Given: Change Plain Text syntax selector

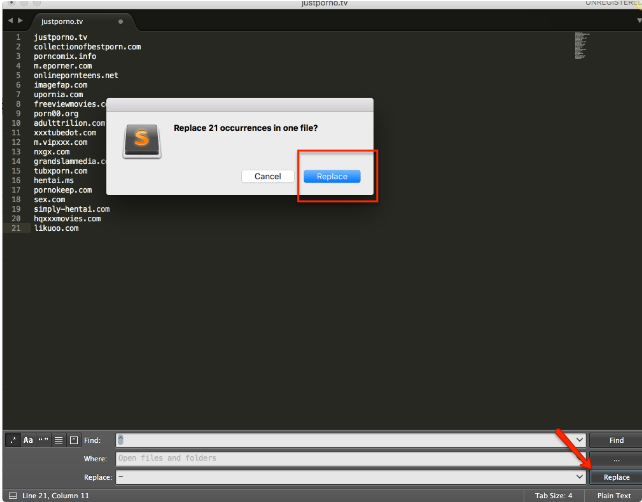Looking at the screenshot, I should 613,495.
